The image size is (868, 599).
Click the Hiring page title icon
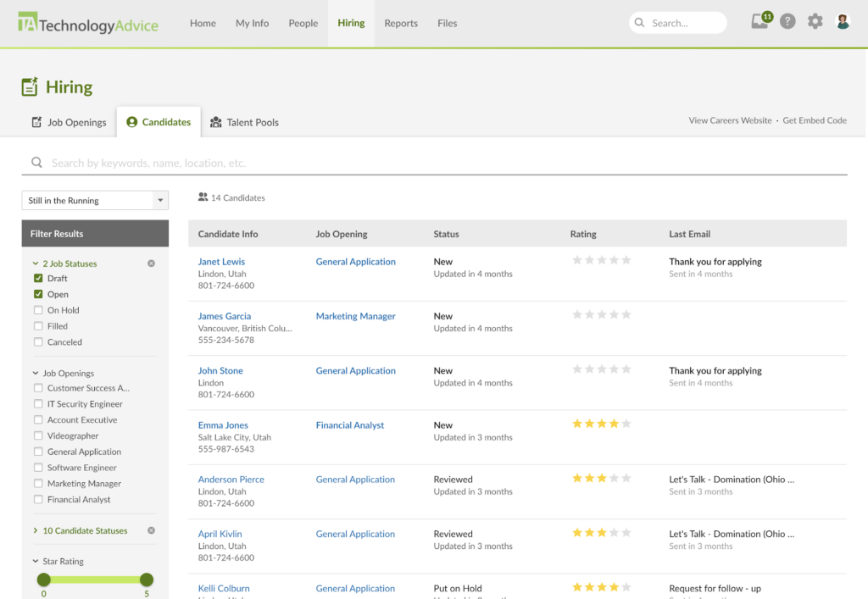[30, 86]
